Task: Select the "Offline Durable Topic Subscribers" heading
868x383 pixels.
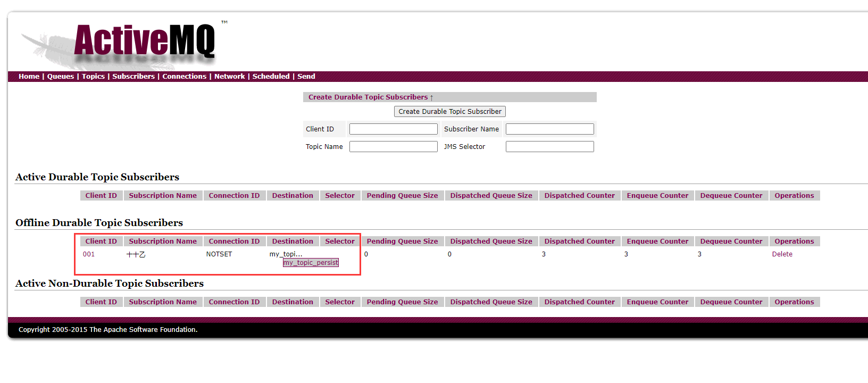Action: (x=99, y=223)
